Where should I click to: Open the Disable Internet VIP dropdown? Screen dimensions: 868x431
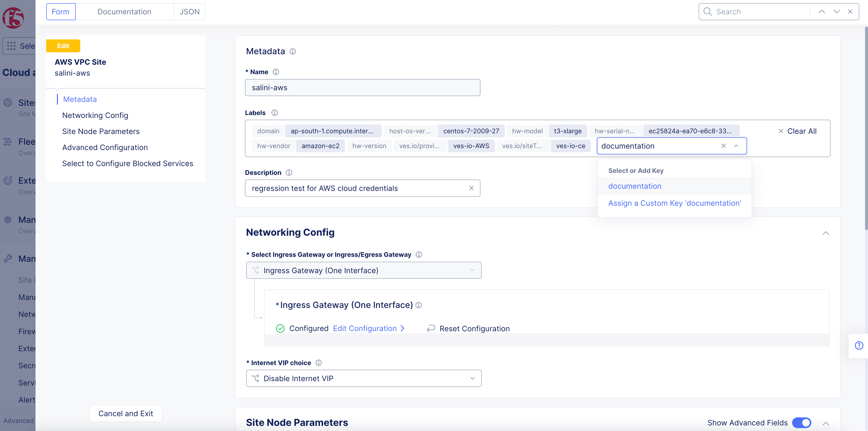click(x=364, y=378)
